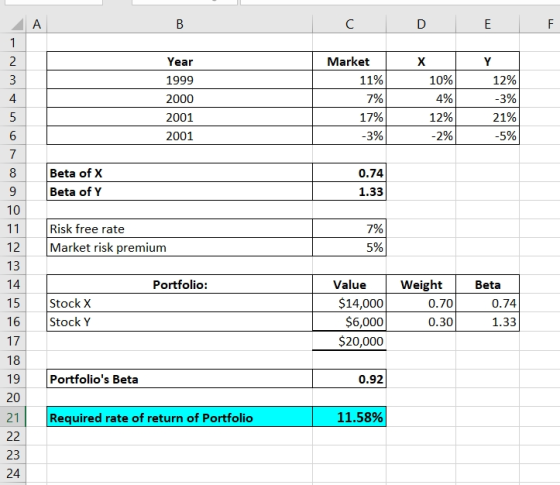Select Market return -3% in row 6
The height and width of the screenshot is (485, 560).
pos(349,135)
